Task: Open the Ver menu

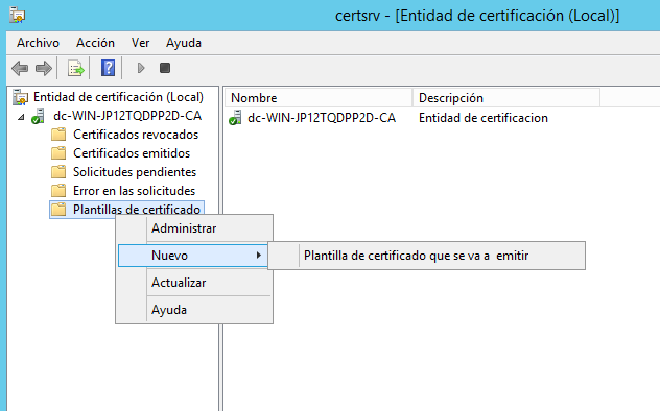Action: (x=141, y=43)
